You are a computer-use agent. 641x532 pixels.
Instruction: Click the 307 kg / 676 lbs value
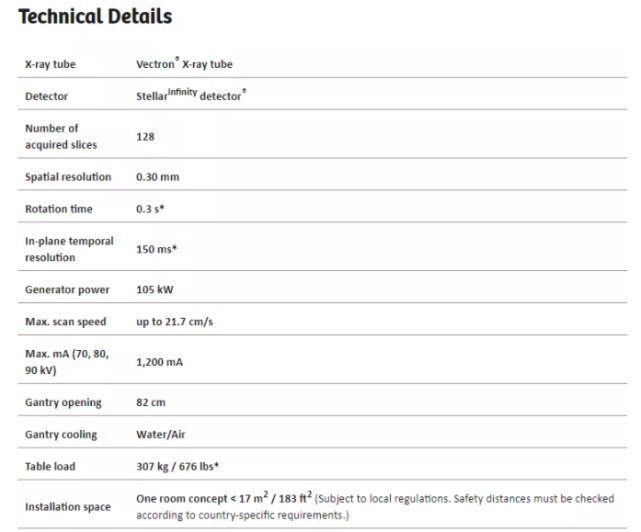tap(177, 466)
